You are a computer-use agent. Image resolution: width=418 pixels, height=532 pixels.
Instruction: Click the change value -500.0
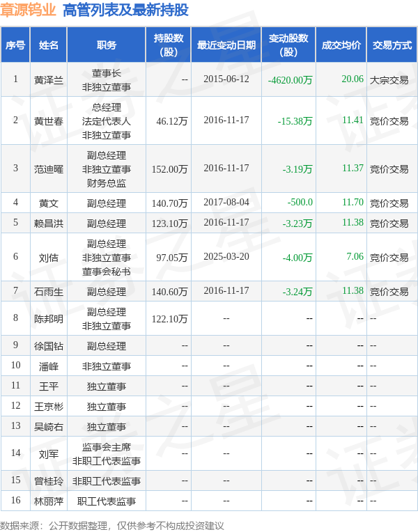pyautogui.click(x=300, y=202)
